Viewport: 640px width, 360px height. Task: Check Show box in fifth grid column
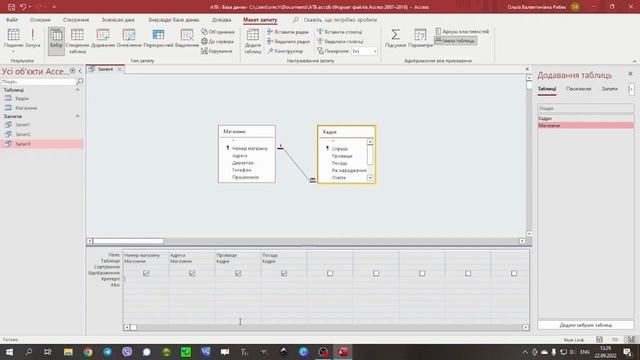click(x=330, y=273)
